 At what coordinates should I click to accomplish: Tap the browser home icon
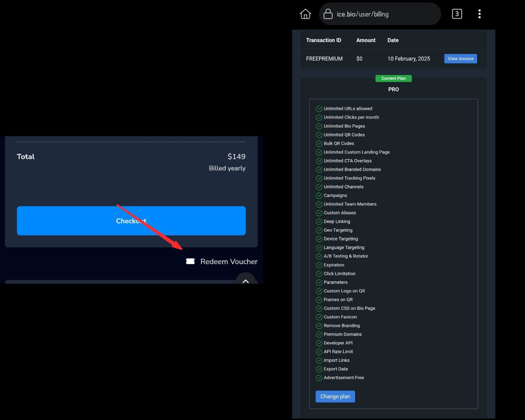306,14
